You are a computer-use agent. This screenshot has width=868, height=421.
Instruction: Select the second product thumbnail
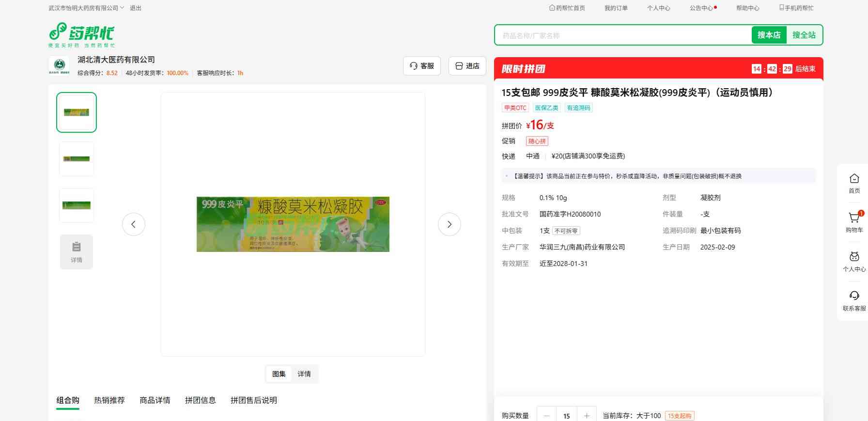[x=77, y=159]
